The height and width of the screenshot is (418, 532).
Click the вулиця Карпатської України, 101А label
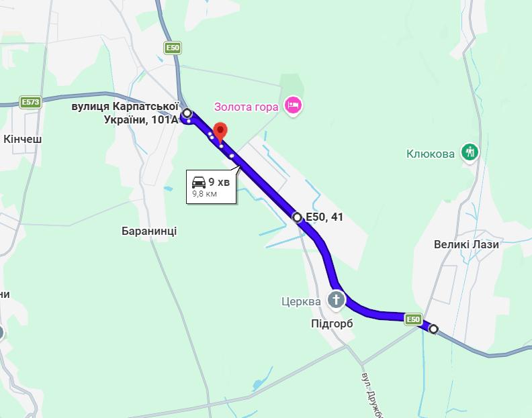click(x=125, y=113)
